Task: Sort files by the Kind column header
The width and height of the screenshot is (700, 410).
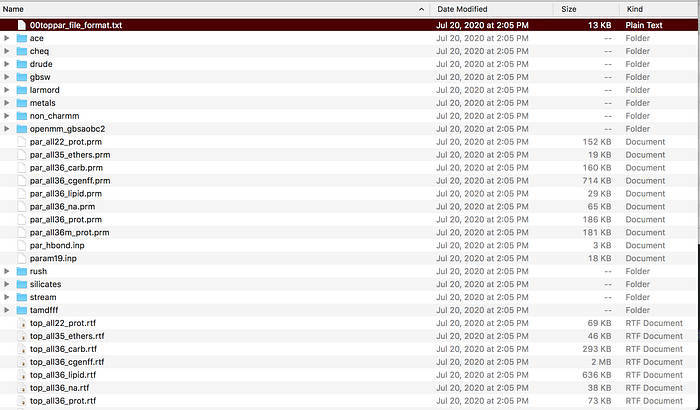Action: tap(634, 9)
